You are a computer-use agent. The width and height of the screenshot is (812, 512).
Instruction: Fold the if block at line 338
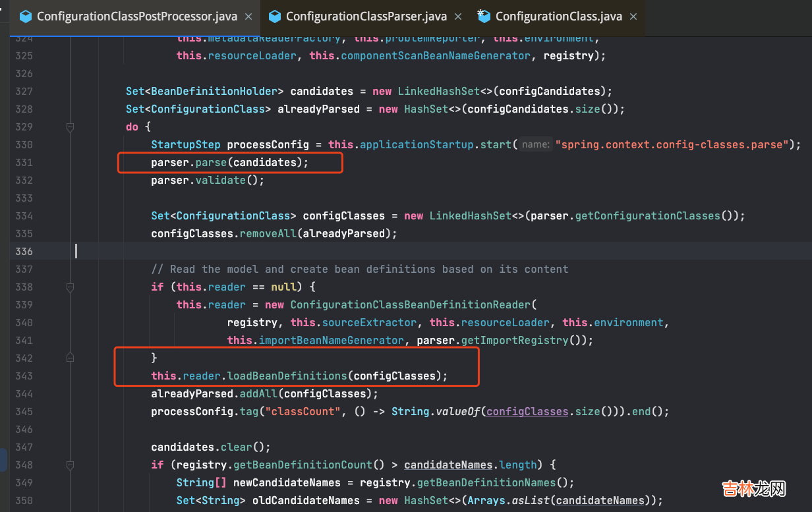pos(70,287)
